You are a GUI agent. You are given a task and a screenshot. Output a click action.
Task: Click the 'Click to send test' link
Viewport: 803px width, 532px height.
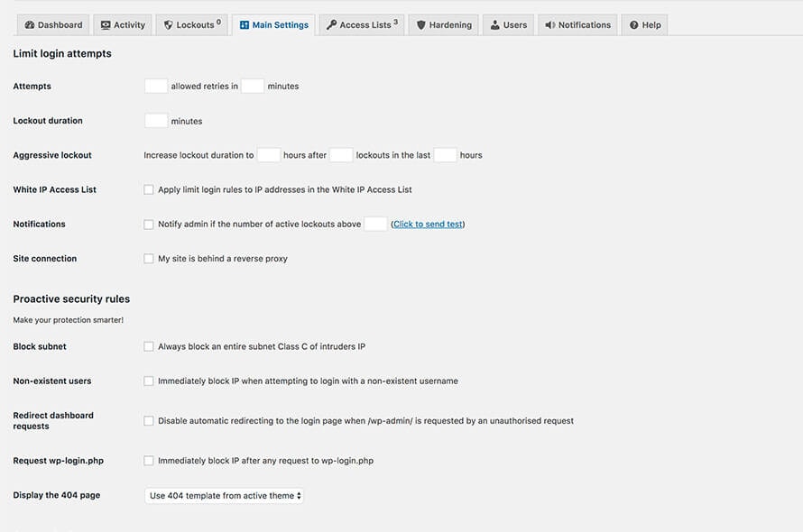pyautogui.click(x=428, y=225)
